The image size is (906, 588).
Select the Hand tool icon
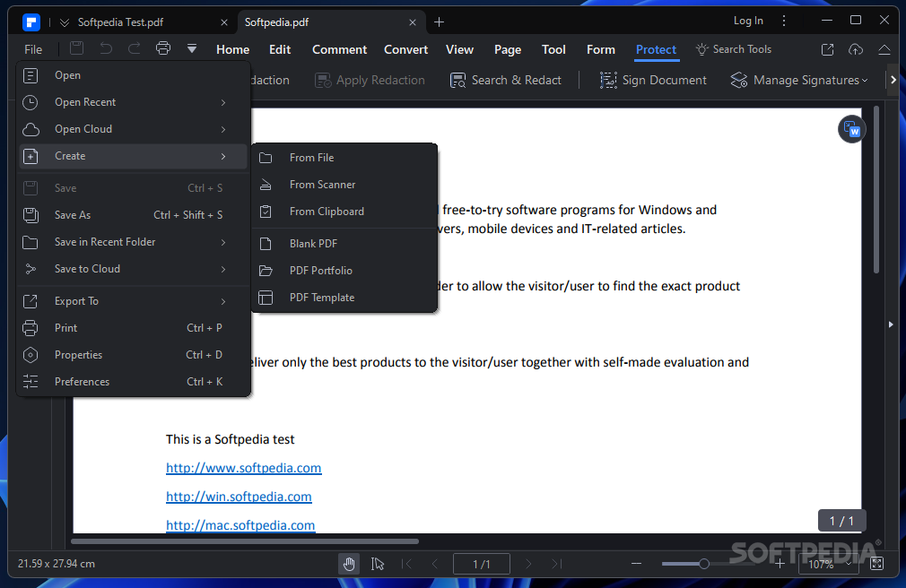coord(349,564)
